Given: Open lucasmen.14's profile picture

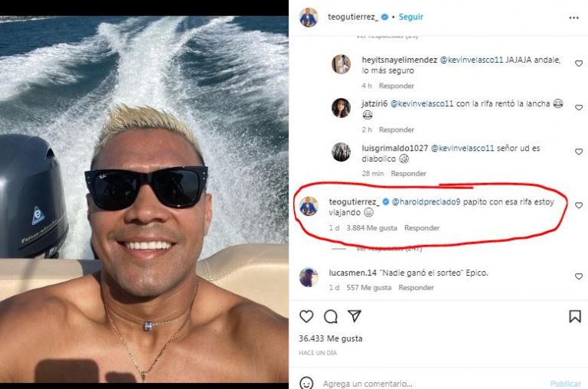Looking at the screenshot, I should tap(309, 277).
